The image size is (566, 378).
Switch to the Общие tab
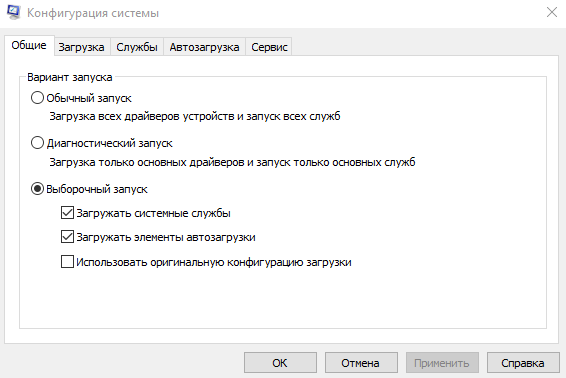coord(29,45)
